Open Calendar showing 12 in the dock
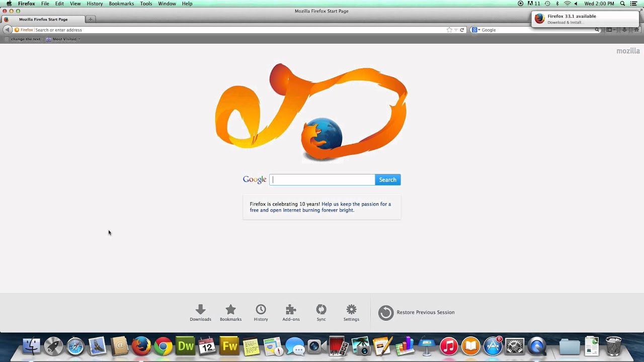 point(207,346)
